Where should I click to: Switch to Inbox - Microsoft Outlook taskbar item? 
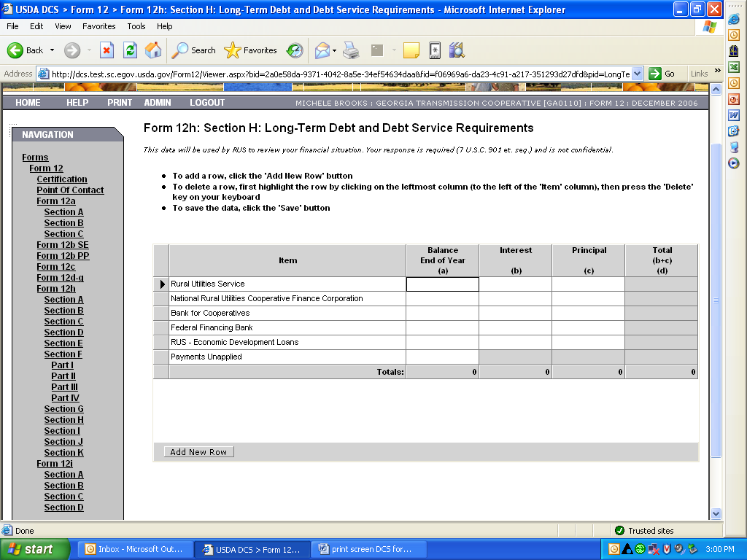[135, 549]
